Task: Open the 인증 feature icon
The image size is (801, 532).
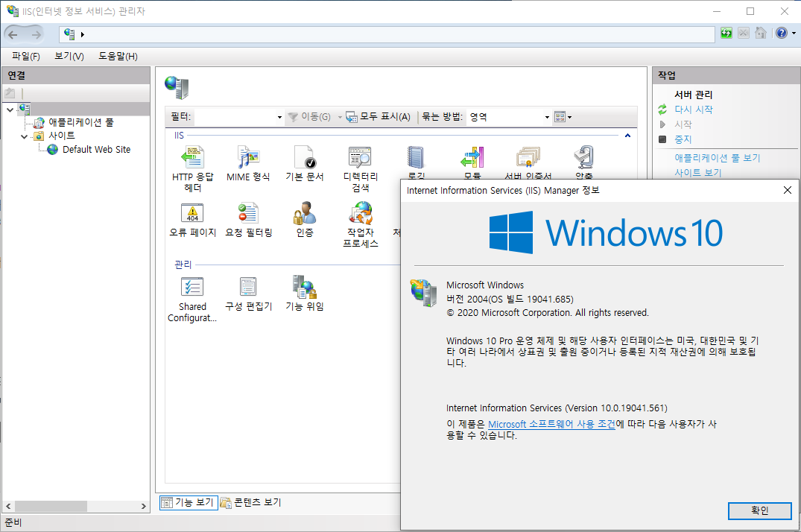Action: [305, 213]
